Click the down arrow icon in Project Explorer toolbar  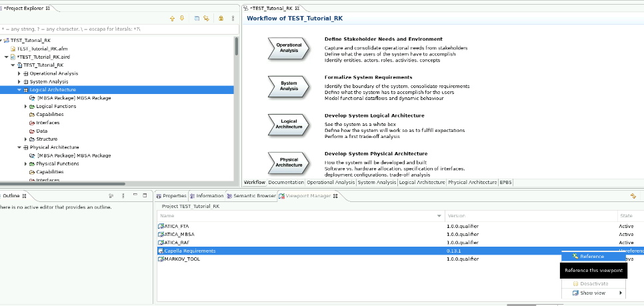(182, 19)
